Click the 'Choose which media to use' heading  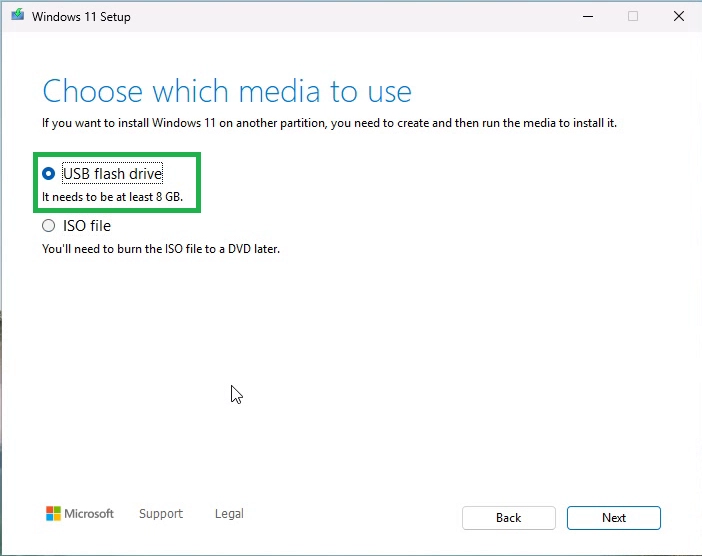pos(227,91)
